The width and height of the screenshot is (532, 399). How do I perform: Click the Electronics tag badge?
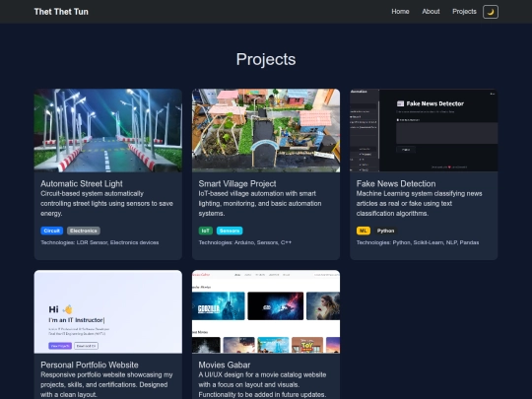pos(84,231)
